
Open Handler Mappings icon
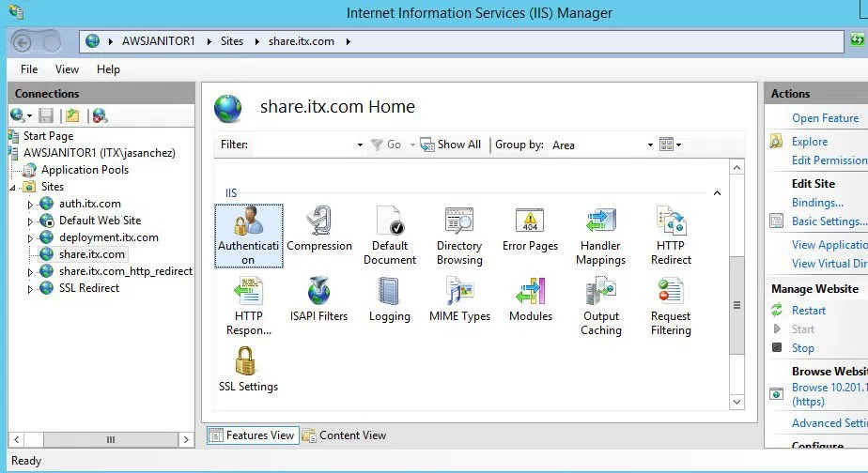coord(600,223)
